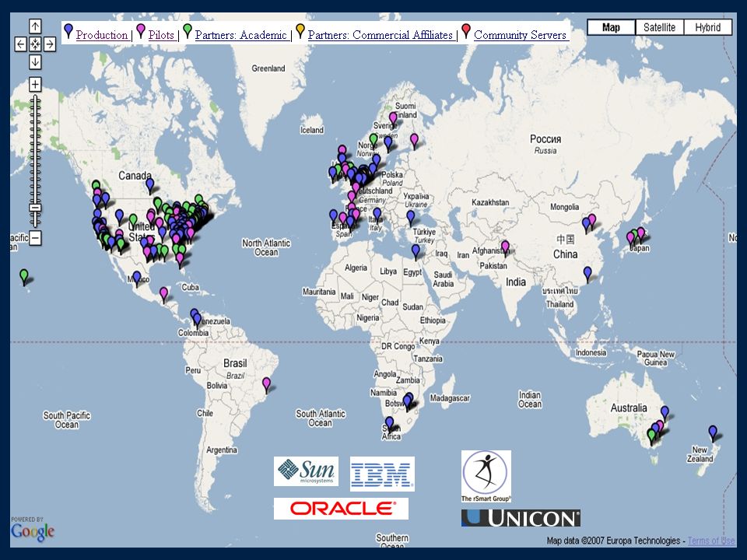747x560 pixels.
Task: Select the blue marker in Mexico
Action: pos(137,278)
